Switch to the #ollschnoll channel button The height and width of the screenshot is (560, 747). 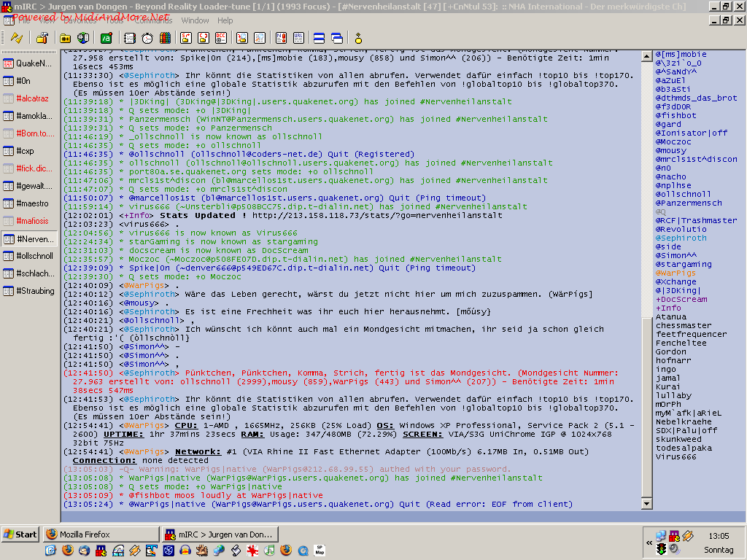[29, 256]
